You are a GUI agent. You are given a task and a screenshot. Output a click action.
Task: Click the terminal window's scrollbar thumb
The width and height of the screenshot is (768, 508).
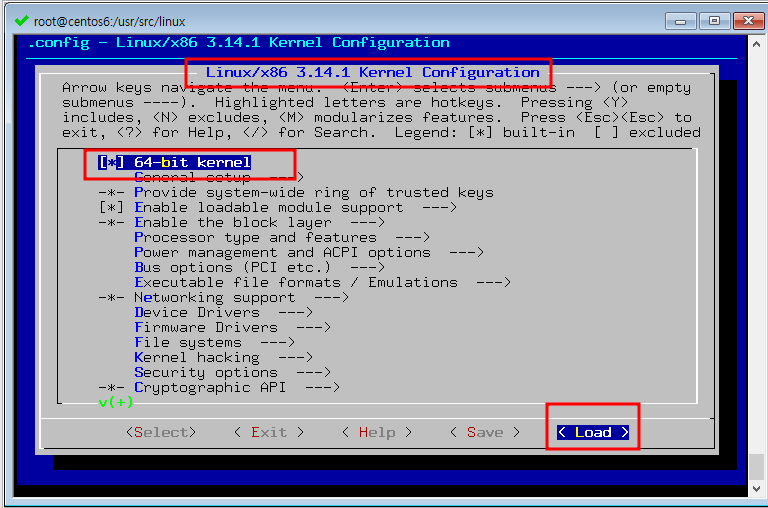756,467
